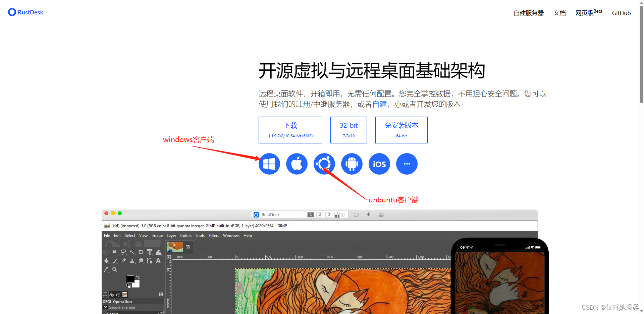Swap foreground and background colors arrow

point(138,277)
